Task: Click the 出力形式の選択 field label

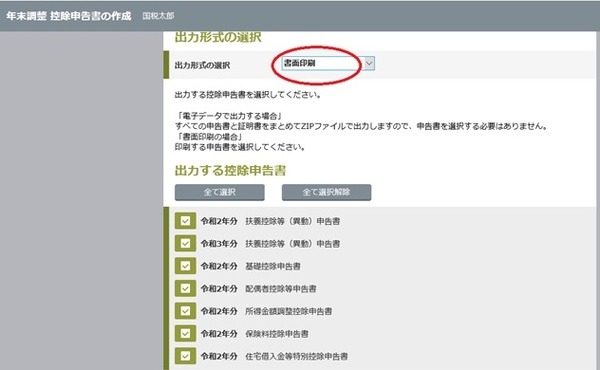Action: [202, 65]
